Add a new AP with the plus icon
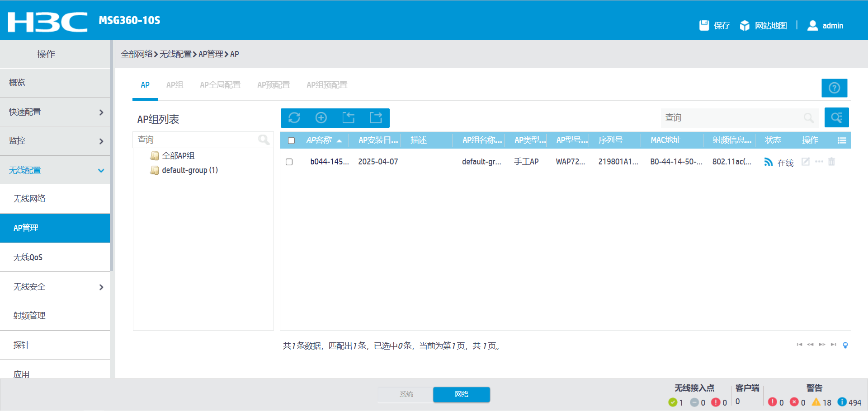 click(321, 118)
